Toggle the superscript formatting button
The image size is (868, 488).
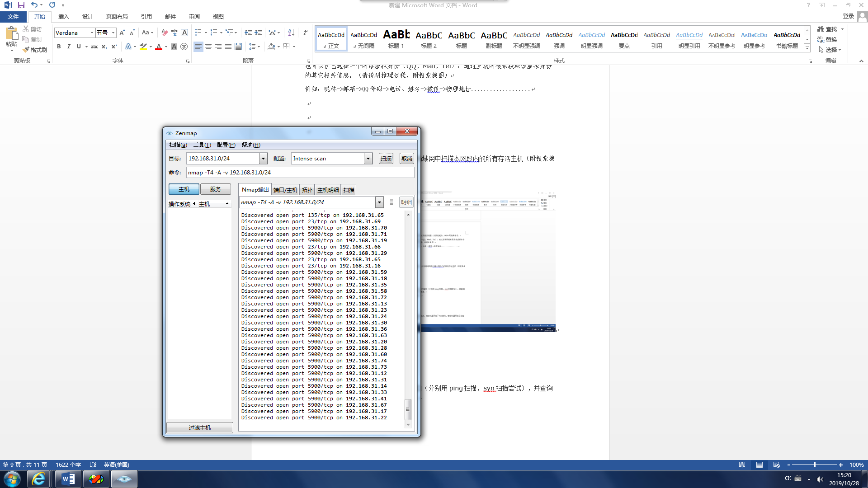[x=114, y=47]
